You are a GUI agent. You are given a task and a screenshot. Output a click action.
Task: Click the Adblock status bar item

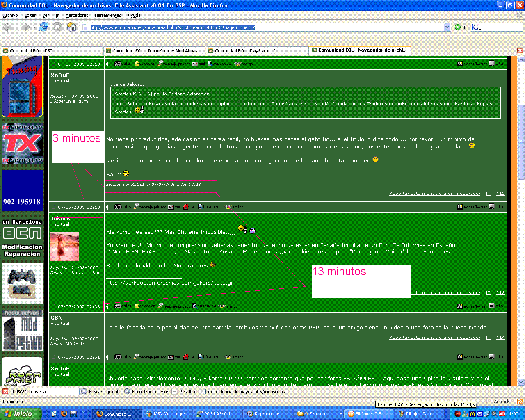502,402
